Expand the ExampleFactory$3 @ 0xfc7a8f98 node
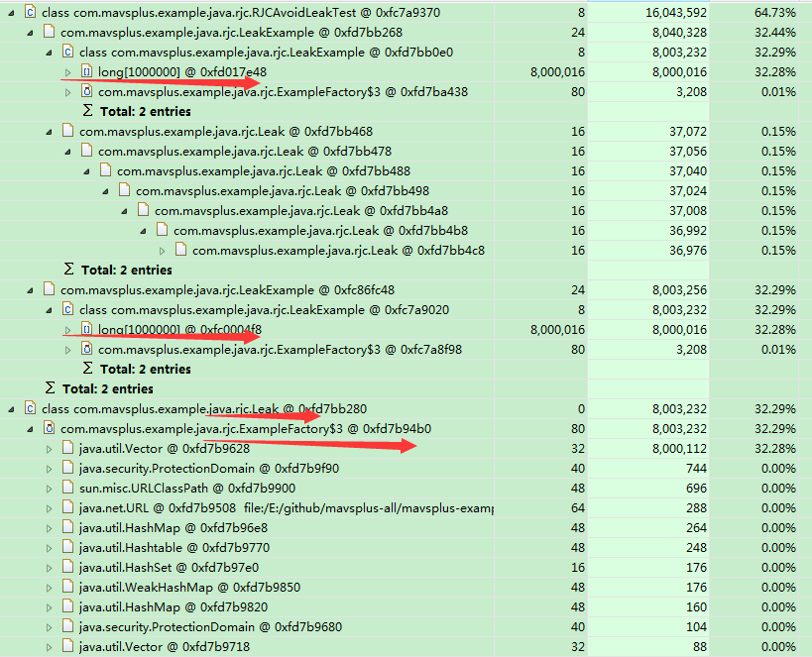Screen dimensions: 812x657 (67, 350)
